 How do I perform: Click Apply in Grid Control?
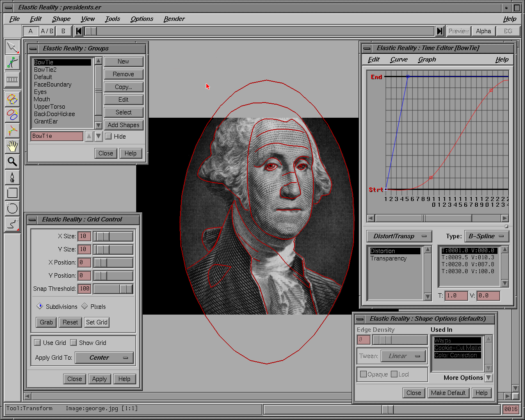pyautogui.click(x=99, y=379)
